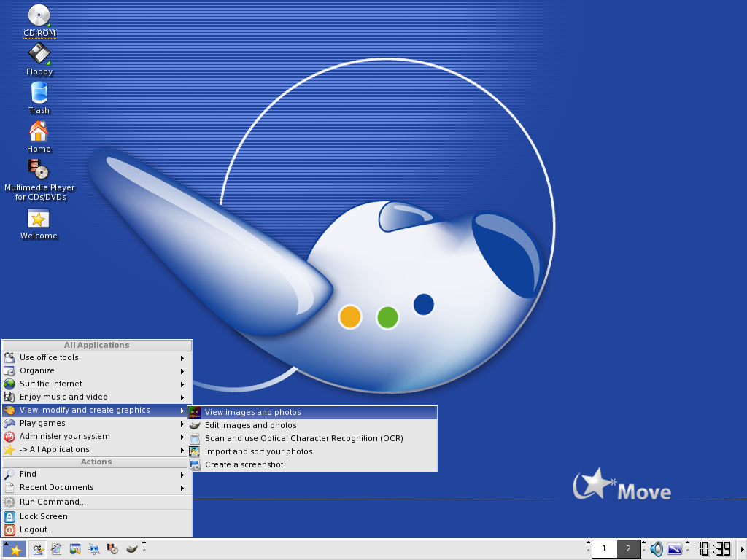Switch to virtual desktop 1 in pager
Viewport: 747px width, 560px height.
(x=603, y=549)
